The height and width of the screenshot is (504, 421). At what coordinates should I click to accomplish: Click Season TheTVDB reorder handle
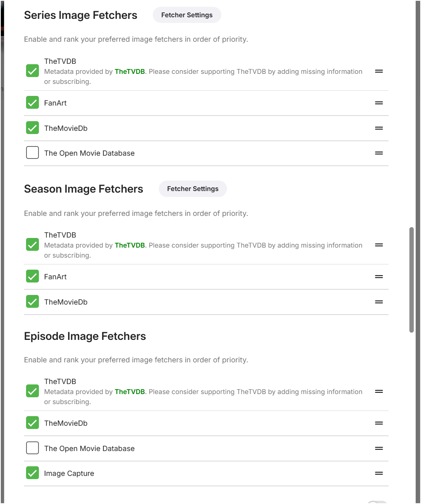click(x=379, y=245)
